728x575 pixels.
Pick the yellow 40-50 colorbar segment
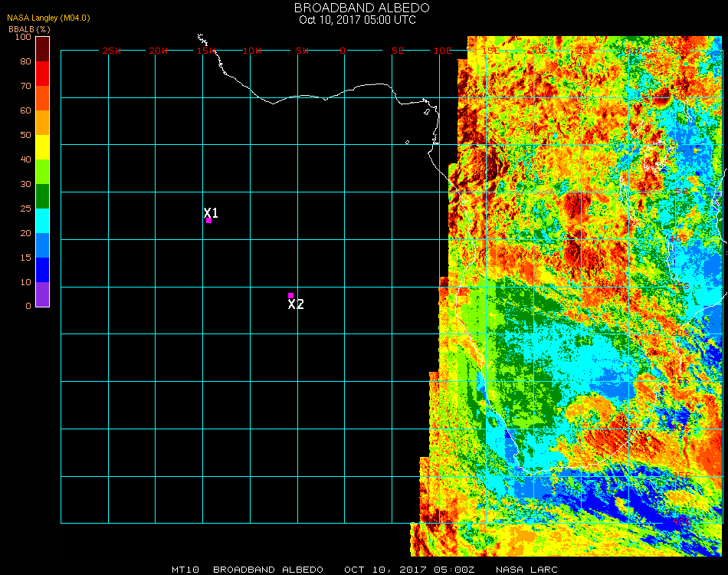point(43,147)
